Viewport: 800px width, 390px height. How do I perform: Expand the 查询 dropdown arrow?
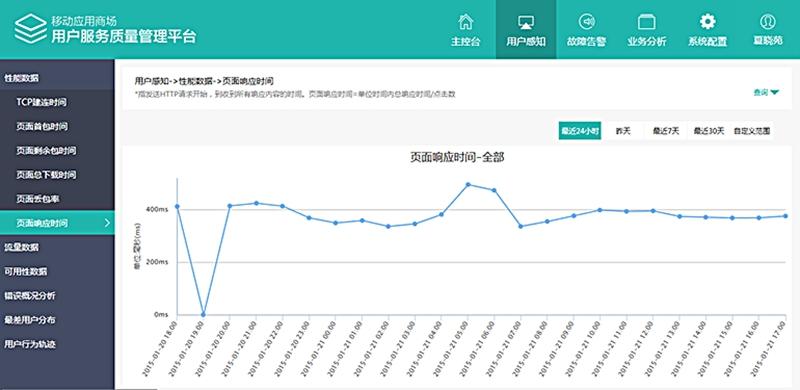[x=774, y=92]
